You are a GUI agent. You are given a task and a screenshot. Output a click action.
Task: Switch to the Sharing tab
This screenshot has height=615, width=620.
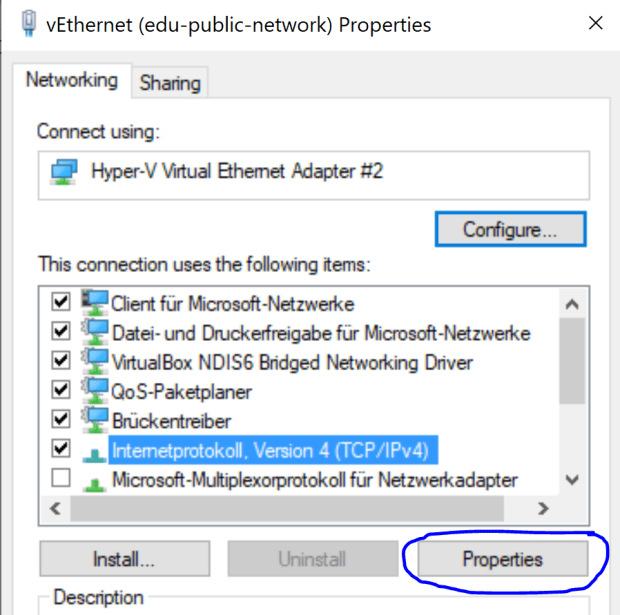(170, 83)
